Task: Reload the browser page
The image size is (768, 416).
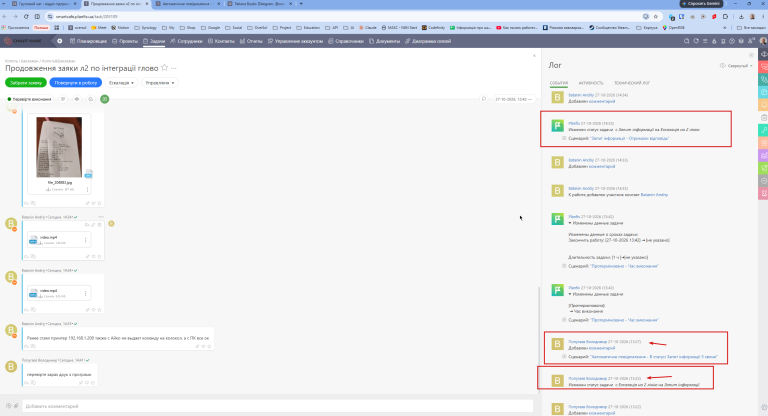Action: [26, 16]
